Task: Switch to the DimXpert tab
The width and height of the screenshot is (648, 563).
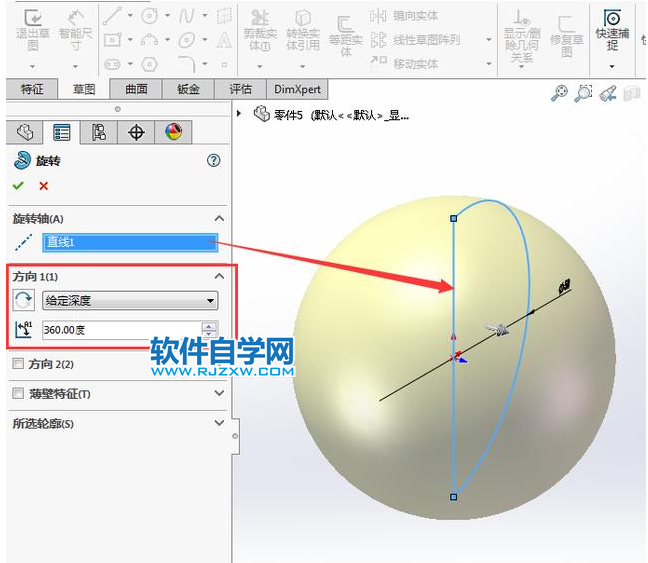Action: coord(297,89)
